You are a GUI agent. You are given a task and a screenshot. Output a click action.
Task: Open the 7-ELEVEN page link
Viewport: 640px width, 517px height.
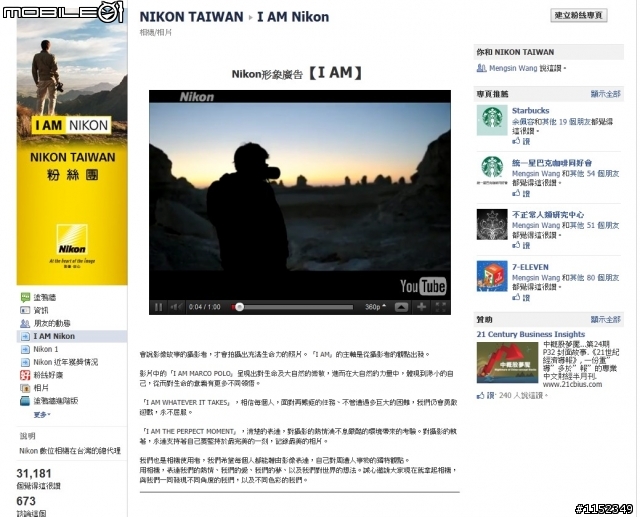tap(530, 267)
